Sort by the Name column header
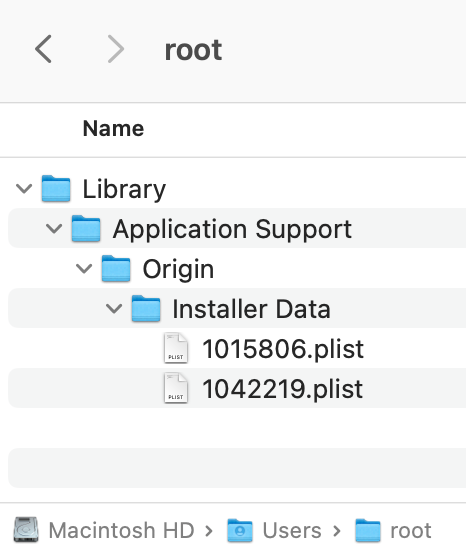This screenshot has width=466, height=556. coord(113,128)
